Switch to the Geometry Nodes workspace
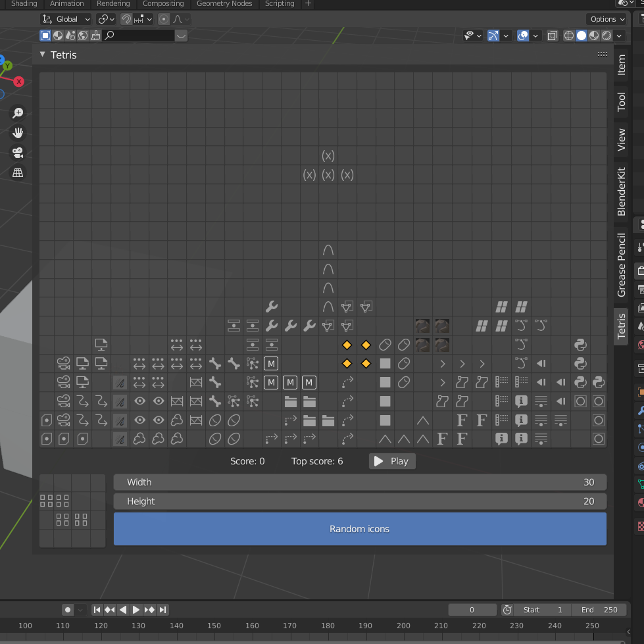The width and height of the screenshot is (644, 644). coord(224,4)
